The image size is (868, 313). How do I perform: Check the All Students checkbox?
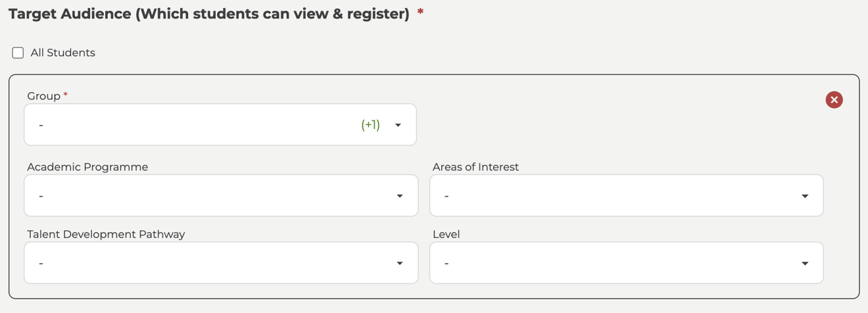[18, 53]
